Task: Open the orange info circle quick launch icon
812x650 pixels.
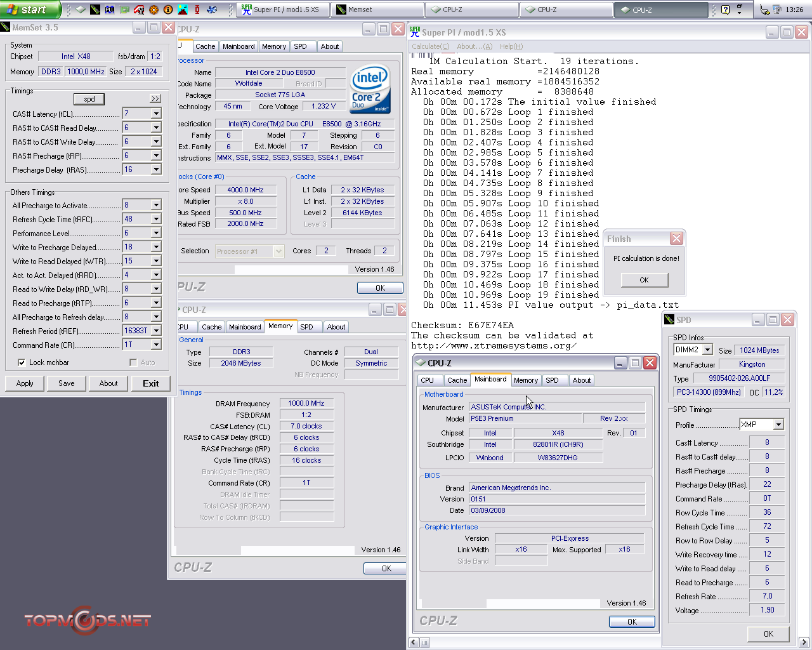Action: tap(168, 10)
